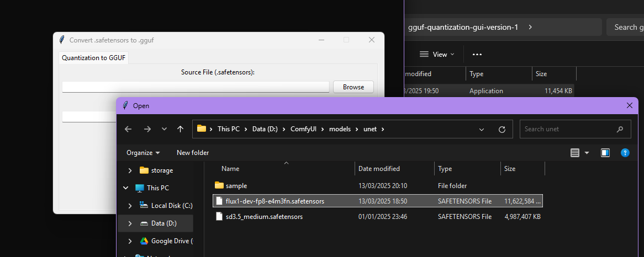Click the Forward arrow in Open dialog
Screen dimensions: 644x257
[x=147, y=129]
